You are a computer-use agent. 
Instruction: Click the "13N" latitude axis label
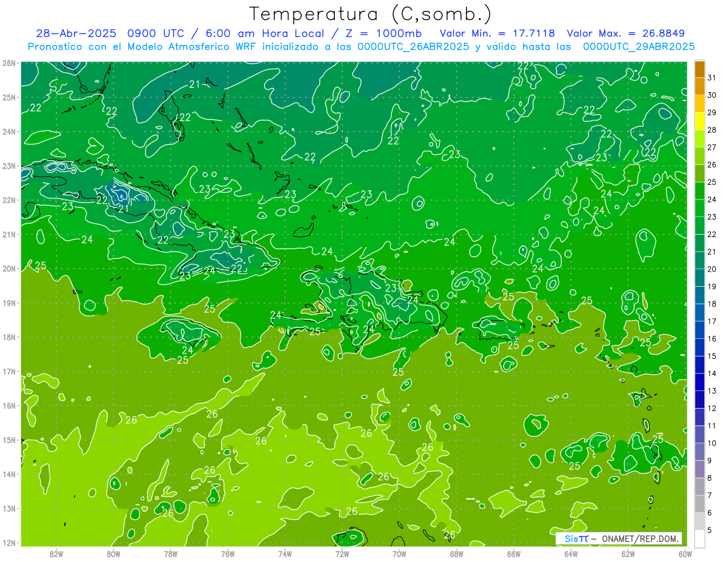click(x=8, y=509)
